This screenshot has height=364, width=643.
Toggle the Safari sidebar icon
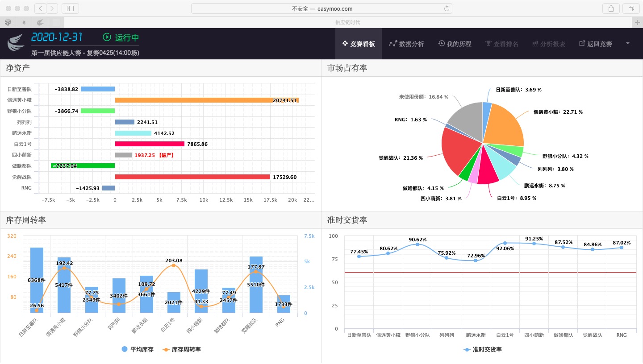coord(70,8)
